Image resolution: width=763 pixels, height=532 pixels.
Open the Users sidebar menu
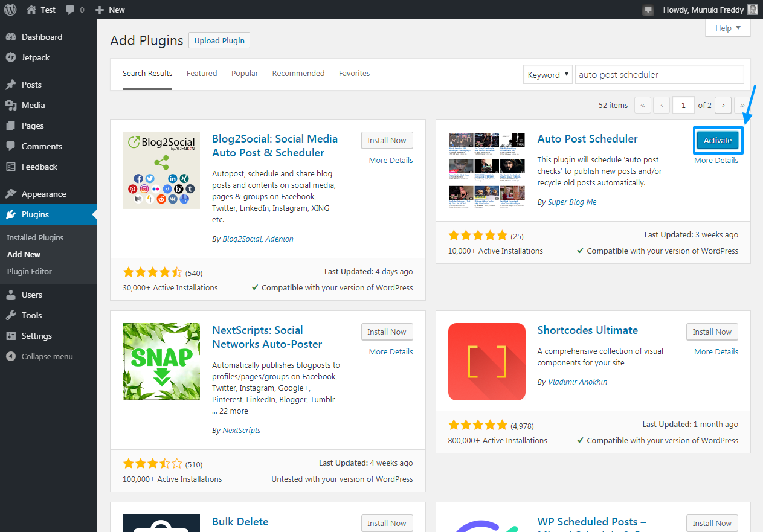point(48,295)
